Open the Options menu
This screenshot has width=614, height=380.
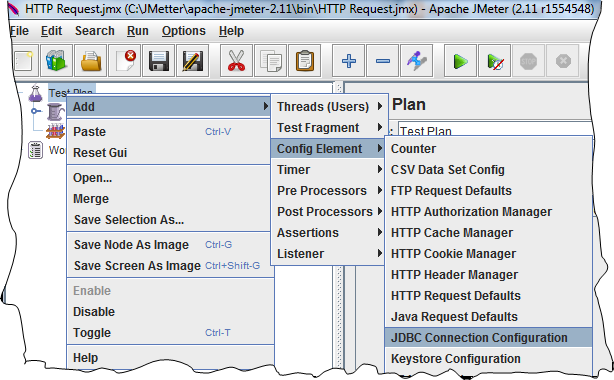pos(184,31)
